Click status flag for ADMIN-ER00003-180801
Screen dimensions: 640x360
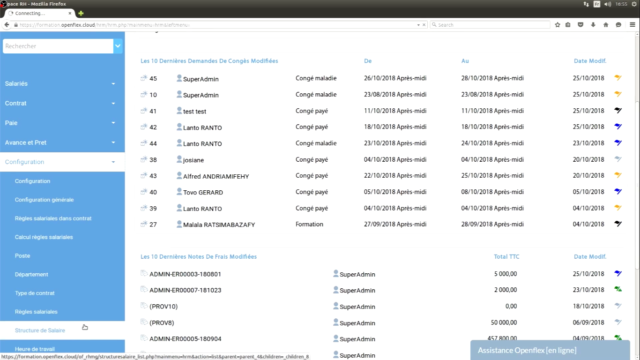click(x=618, y=273)
